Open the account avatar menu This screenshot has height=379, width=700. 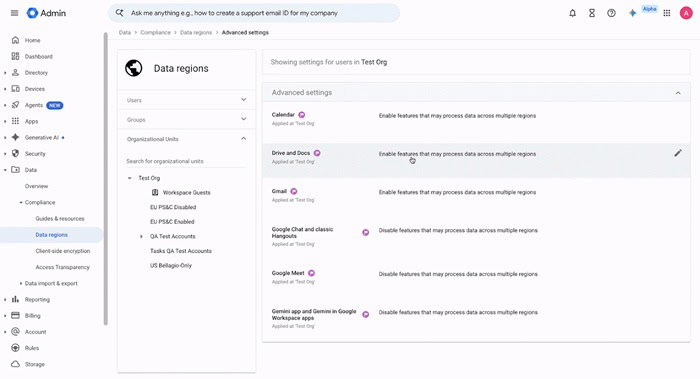pyautogui.click(x=686, y=13)
